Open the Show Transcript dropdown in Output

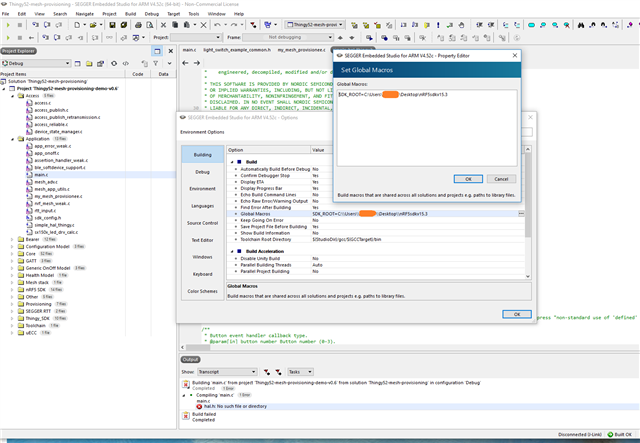pos(227,372)
